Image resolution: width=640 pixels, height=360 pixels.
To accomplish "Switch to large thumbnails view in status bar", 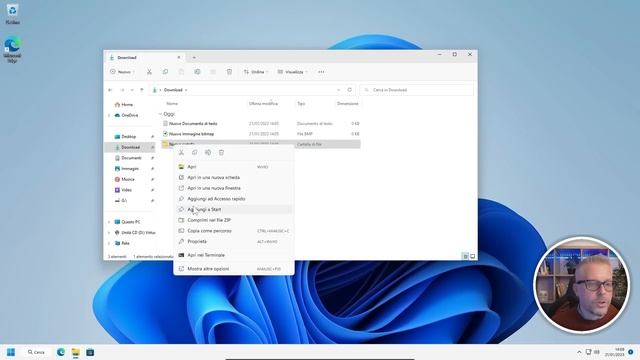I will point(473,256).
